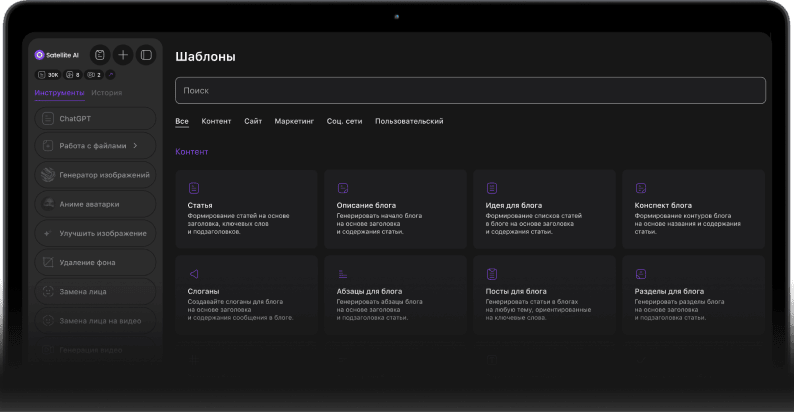Select Аниме аватарки tool
Image resolution: width=794 pixels, height=412 pixels.
[x=96, y=204]
